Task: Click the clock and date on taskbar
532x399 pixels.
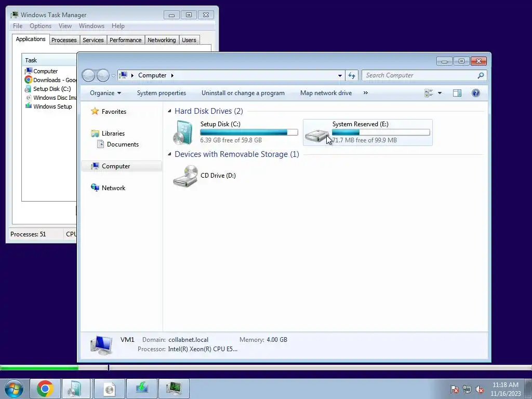Action: point(506,389)
